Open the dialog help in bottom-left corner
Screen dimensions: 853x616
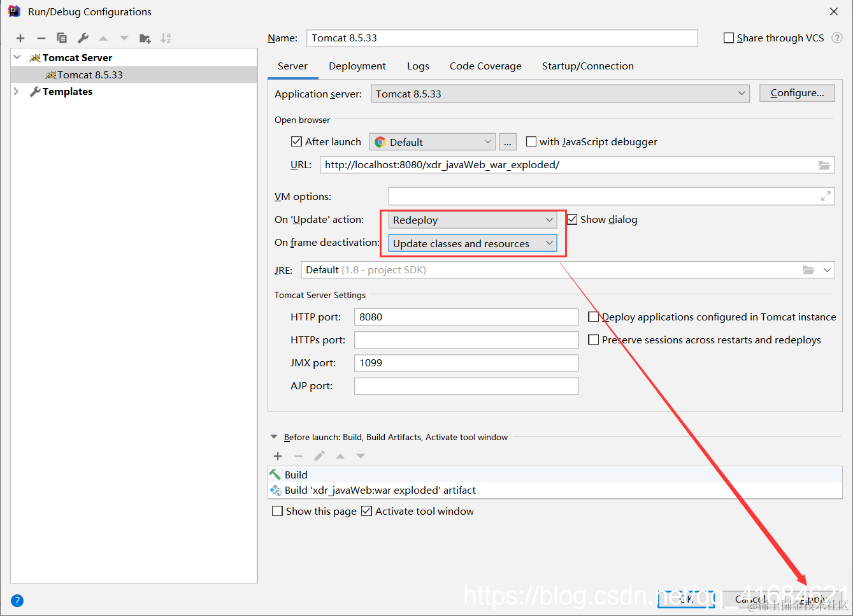click(17, 600)
